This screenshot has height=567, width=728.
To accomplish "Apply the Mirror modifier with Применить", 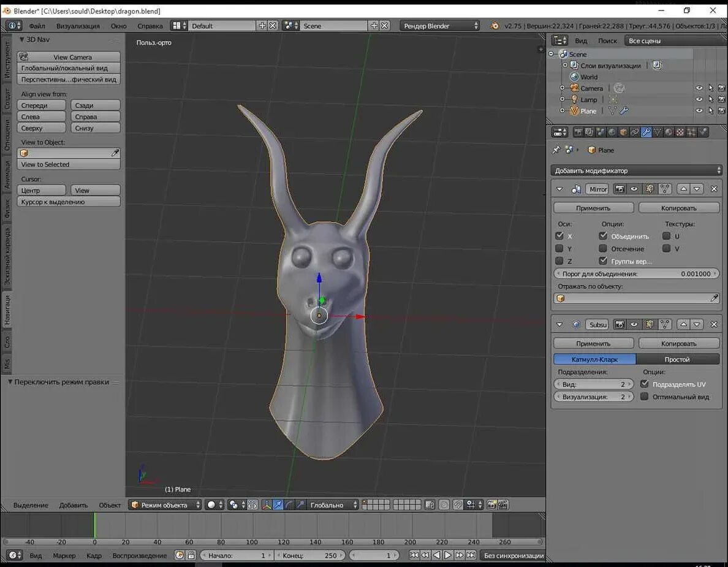I will [x=593, y=208].
